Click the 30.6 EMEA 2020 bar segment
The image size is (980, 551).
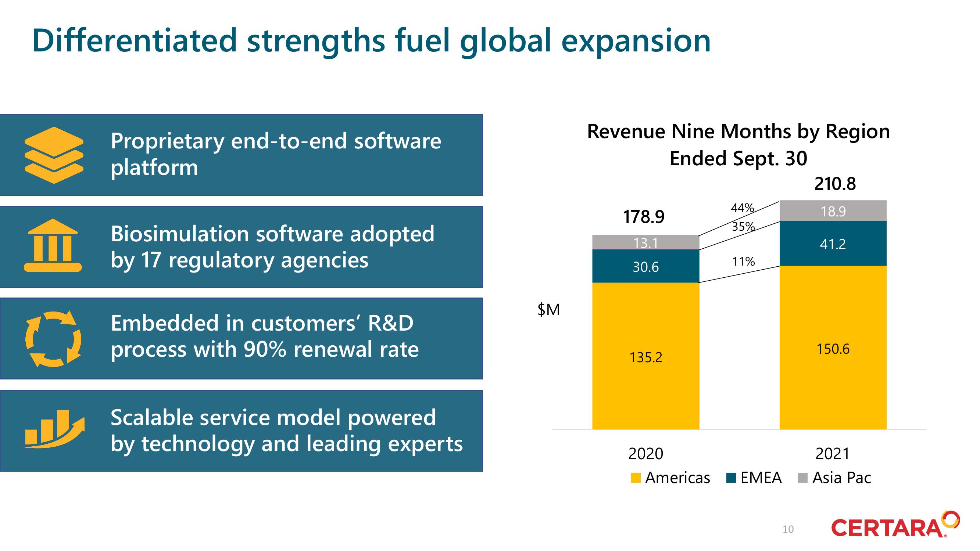coord(645,266)
